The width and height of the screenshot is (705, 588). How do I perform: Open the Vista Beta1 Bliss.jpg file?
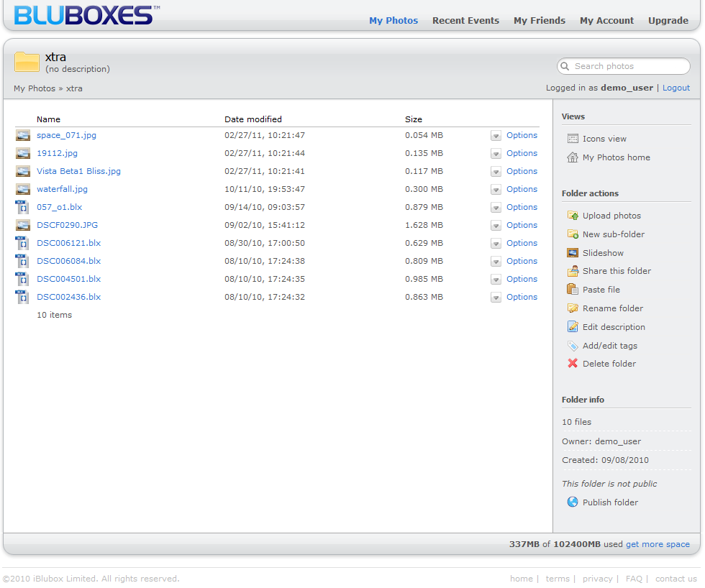pyautogui.click(x=78, y=171)
